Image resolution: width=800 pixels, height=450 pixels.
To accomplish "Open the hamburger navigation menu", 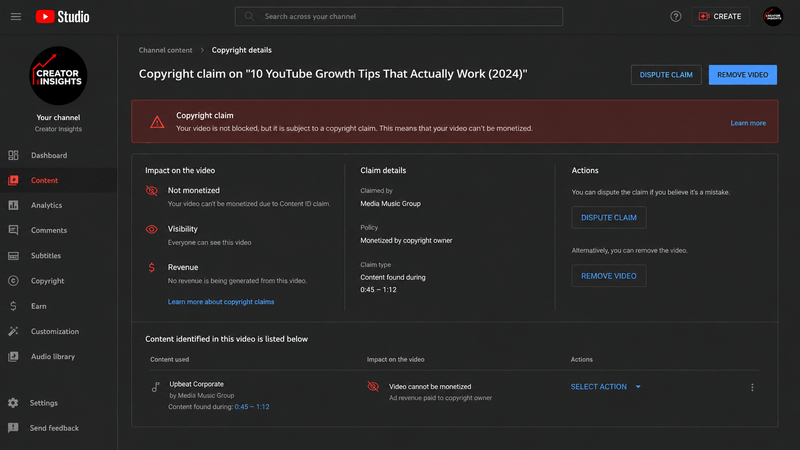I will pyautogui.click(x=16, y=17).
